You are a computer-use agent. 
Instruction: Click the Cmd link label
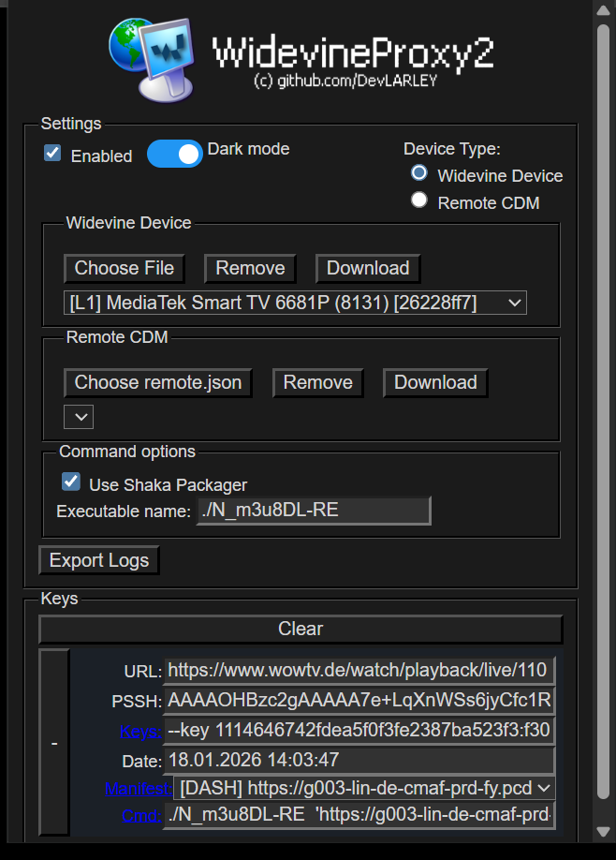(142, 816)
